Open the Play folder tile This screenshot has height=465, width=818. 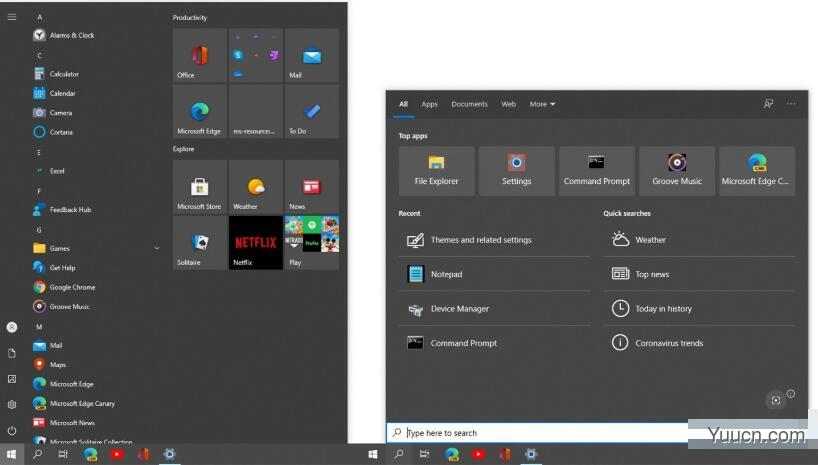tap(312, 243)
